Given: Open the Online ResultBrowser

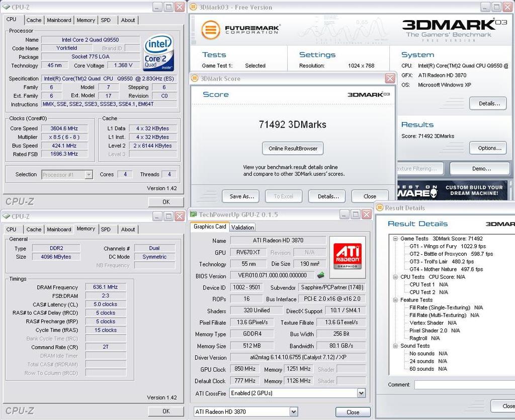Looking at the screenshot, I should tap(293, 148).
